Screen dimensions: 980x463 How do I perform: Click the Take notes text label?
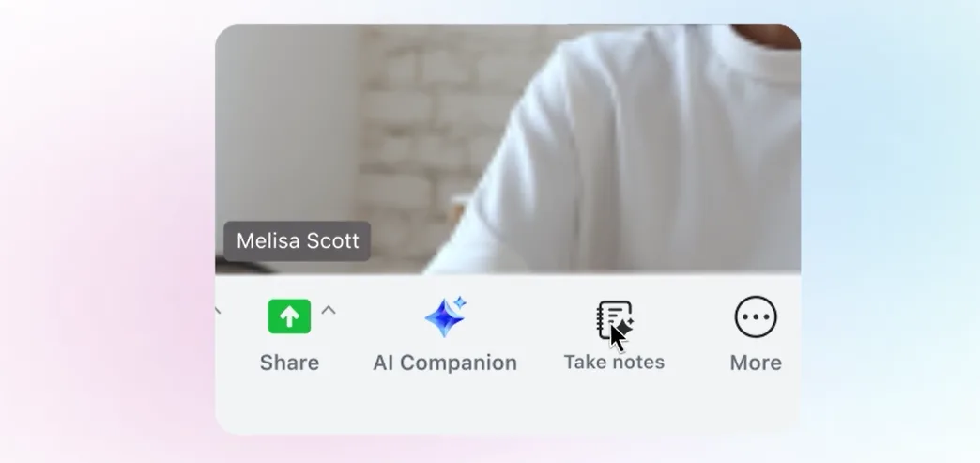(x=614, y=363)
